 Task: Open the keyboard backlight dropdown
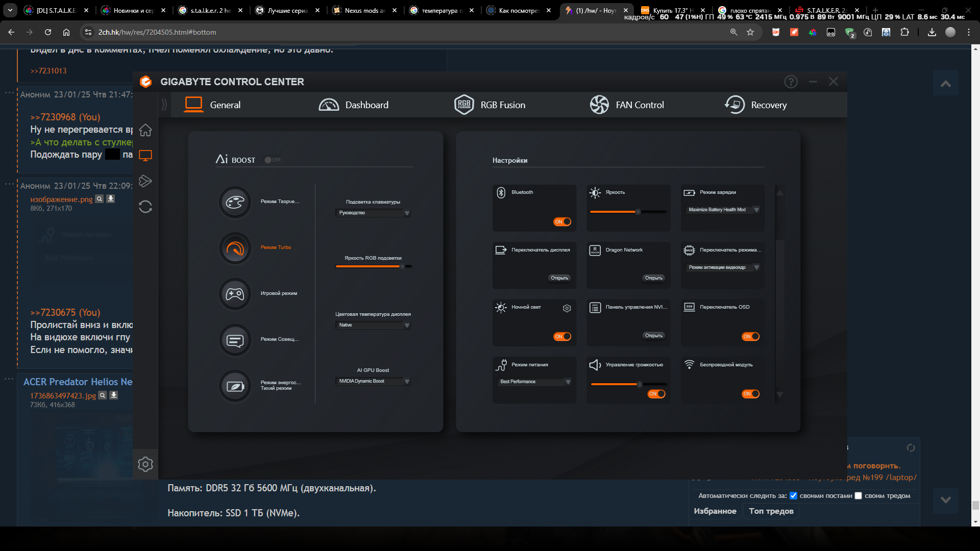(x=373, y=213)
